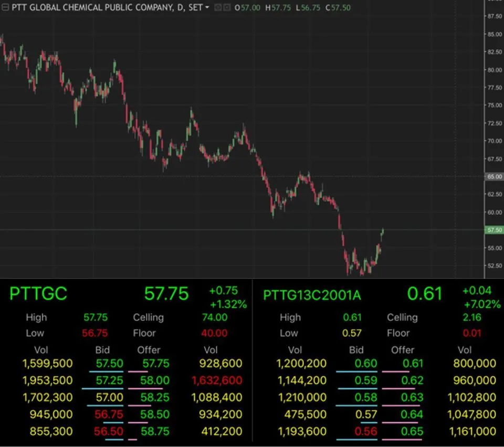Click warrant bid volume 1,193,600
The image size is (504, 447).
302,431
